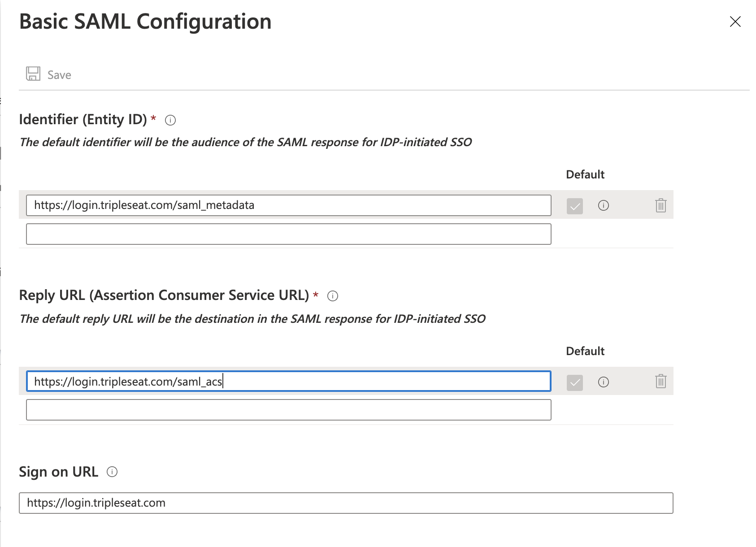Open info icon beside saml_metadata default checkbox
756x547 pixels.
pyautogui.click(x=604, y=206)
